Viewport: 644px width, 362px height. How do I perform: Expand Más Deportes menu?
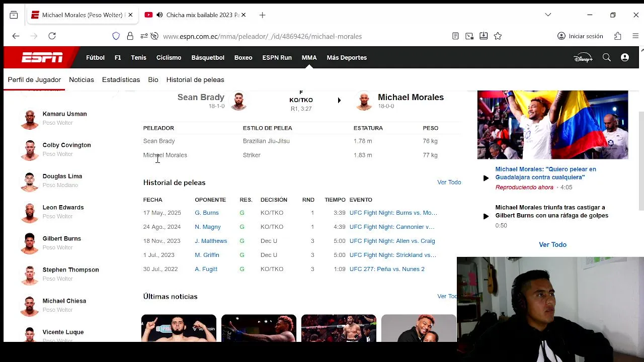(347, 58)
